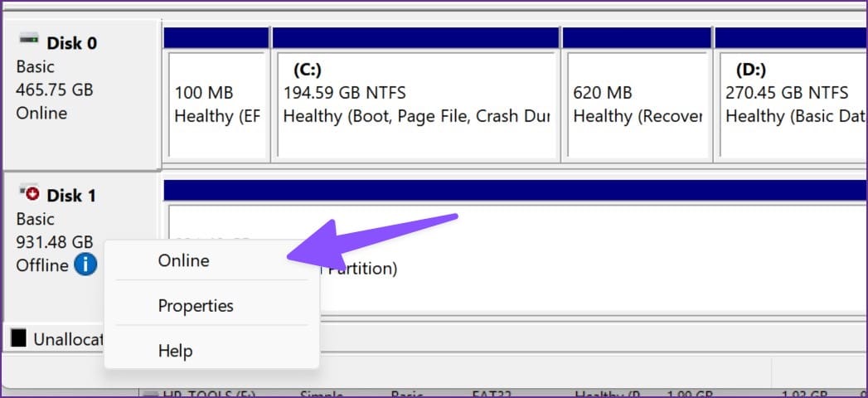Click the blue header bar of Disk 1
The height and width of the screenshot is (398, 868).
516,190
